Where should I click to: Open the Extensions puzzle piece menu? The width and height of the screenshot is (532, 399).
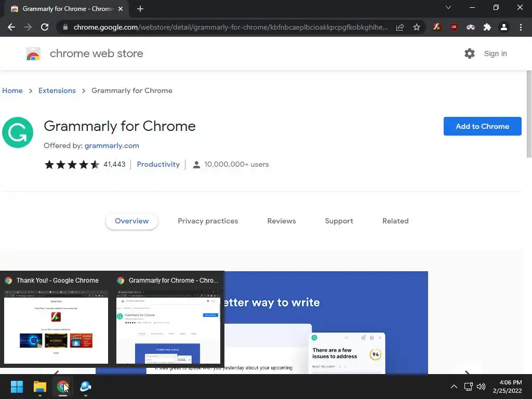coord(487,27)
